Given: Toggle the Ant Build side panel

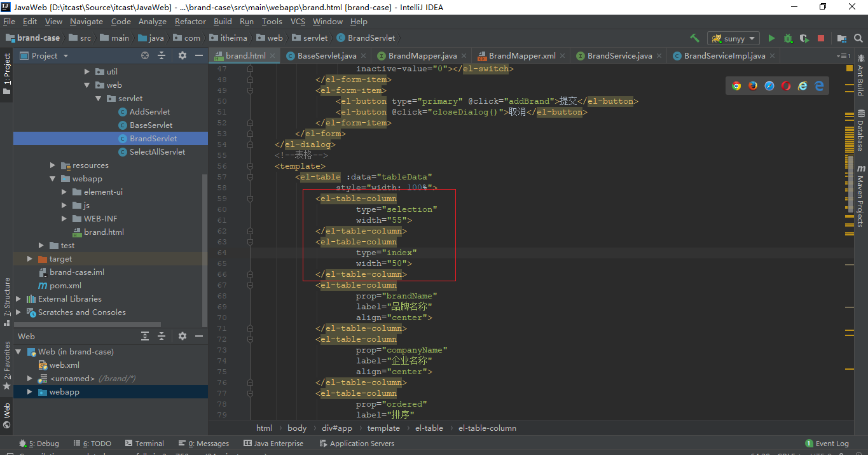Looking at the screenshot, I should (860, 76).
